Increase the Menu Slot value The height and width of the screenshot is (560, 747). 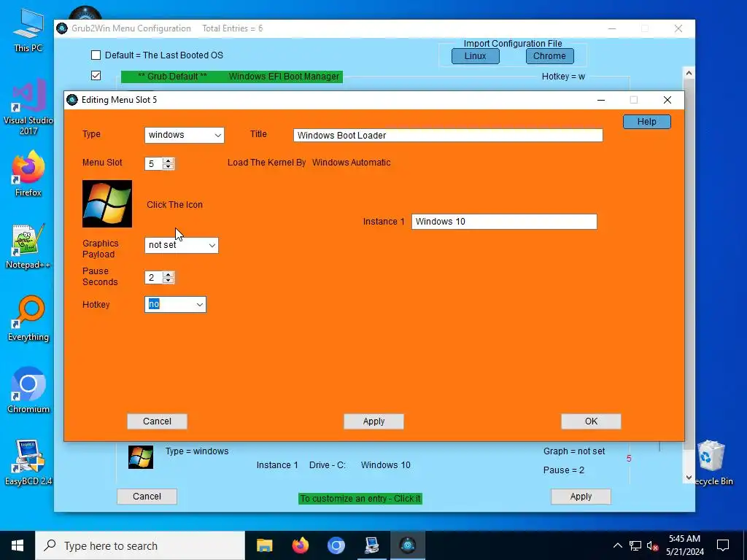[x=168, y=160]
